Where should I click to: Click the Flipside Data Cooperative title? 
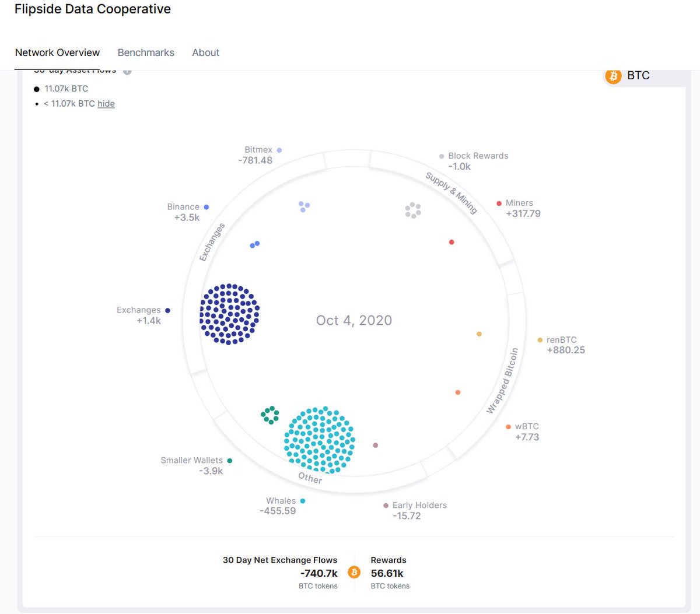click(x=93, y=9)
